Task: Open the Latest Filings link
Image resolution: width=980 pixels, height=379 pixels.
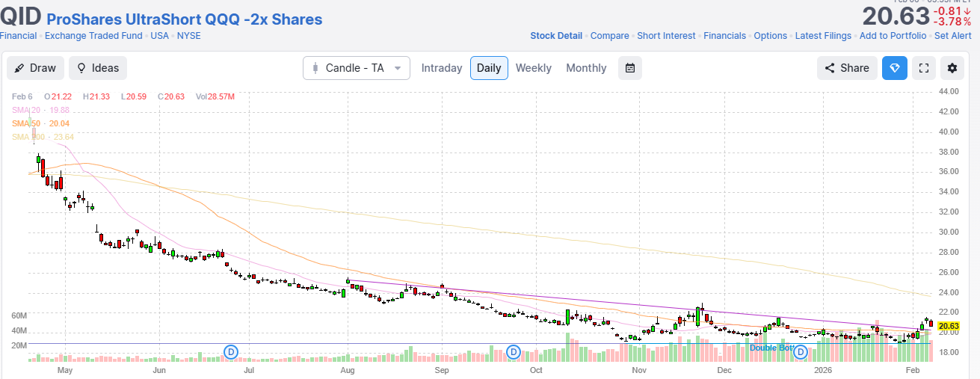Action: tap(822, 36)
